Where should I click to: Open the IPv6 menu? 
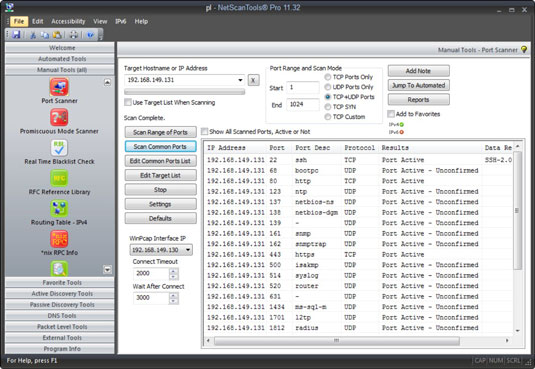pos(120,21)
